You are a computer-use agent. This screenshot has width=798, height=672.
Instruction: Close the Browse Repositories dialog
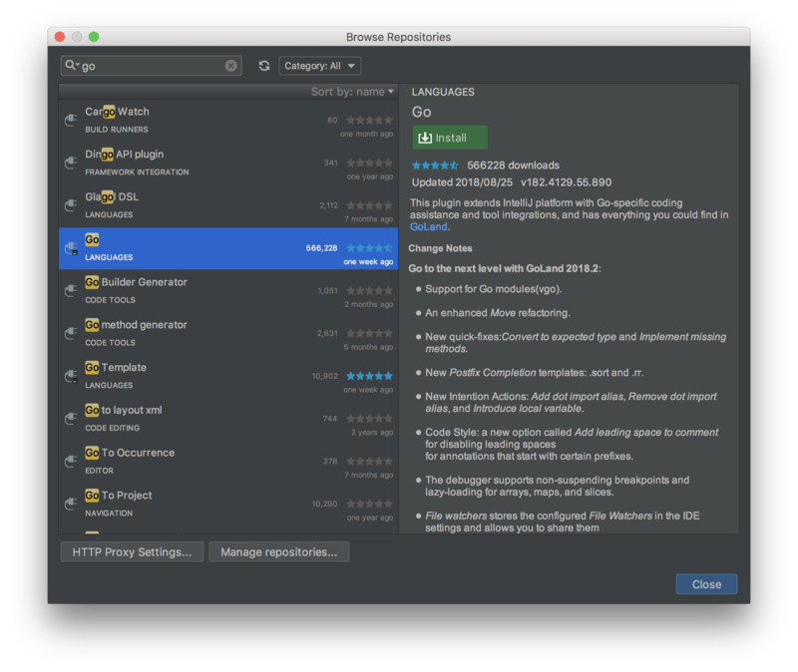tap(706, 584)
